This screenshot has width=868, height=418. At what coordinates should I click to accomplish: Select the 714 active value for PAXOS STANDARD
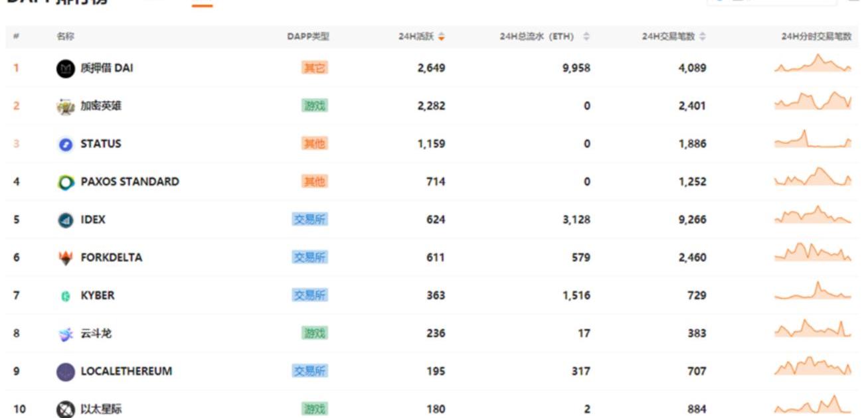(436, 181)
